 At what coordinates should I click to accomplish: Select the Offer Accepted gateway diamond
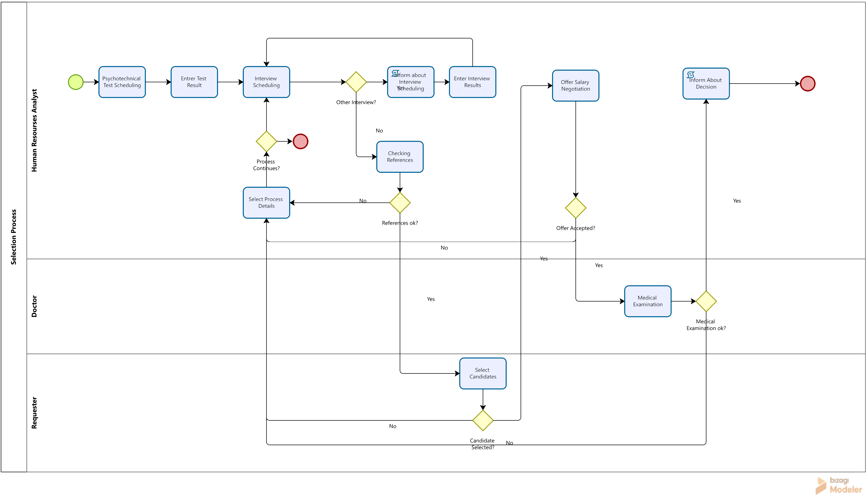click(x=576, y=208)
